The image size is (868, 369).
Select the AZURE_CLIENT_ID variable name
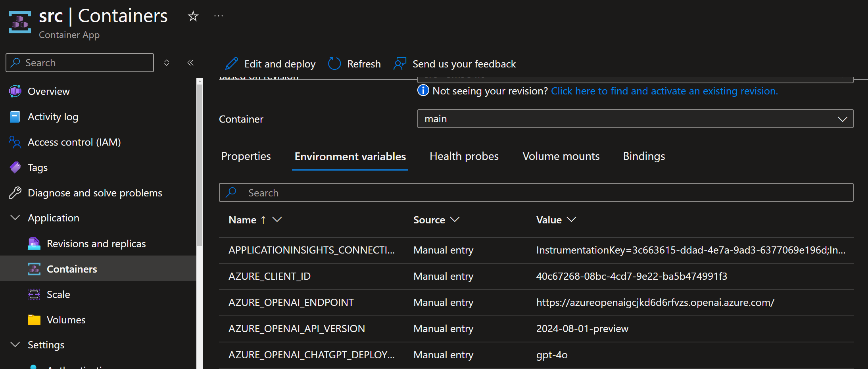click(269, 276)
